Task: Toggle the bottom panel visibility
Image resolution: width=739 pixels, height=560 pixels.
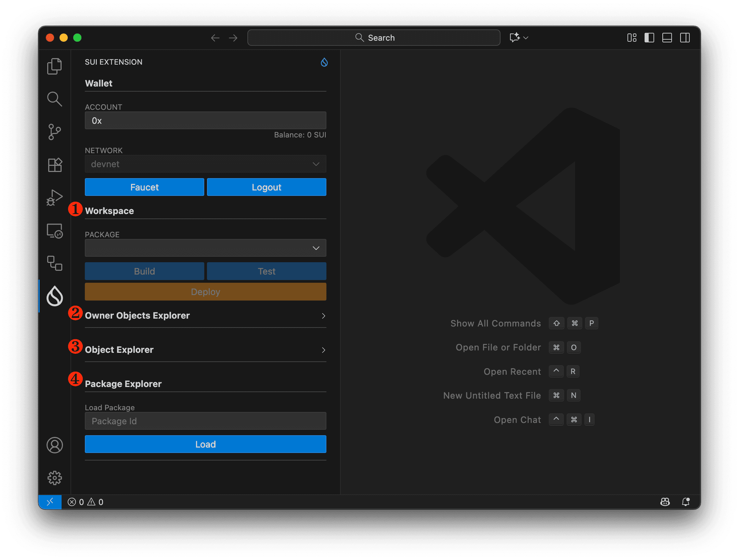Action: pos(667,38)
